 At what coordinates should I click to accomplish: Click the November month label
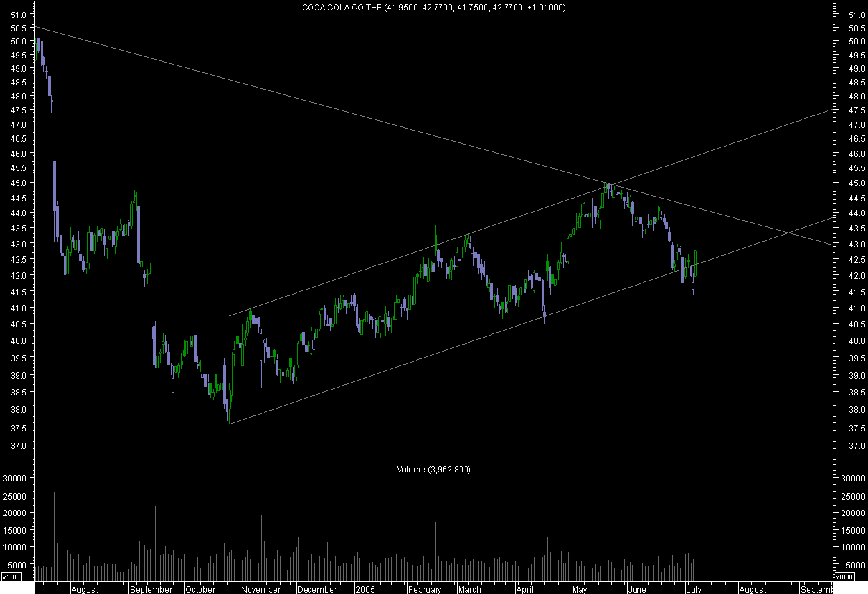point(261,590)
